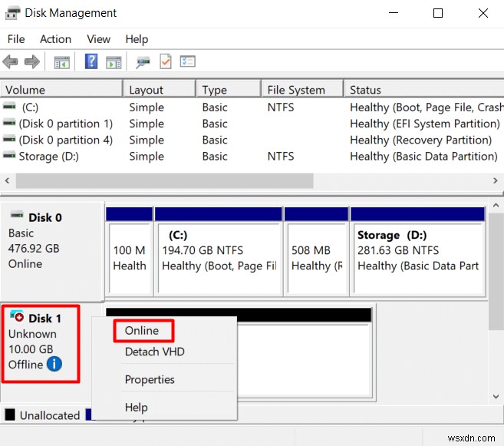Click the Disk 1 offline red arrow icon

click(x=17, y=316)
